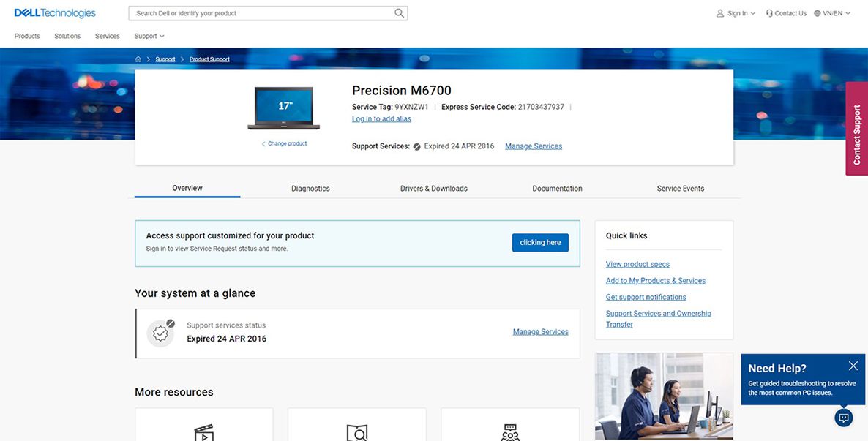Click the book-with-magnifier knowledge base icon

coord(356,433)
